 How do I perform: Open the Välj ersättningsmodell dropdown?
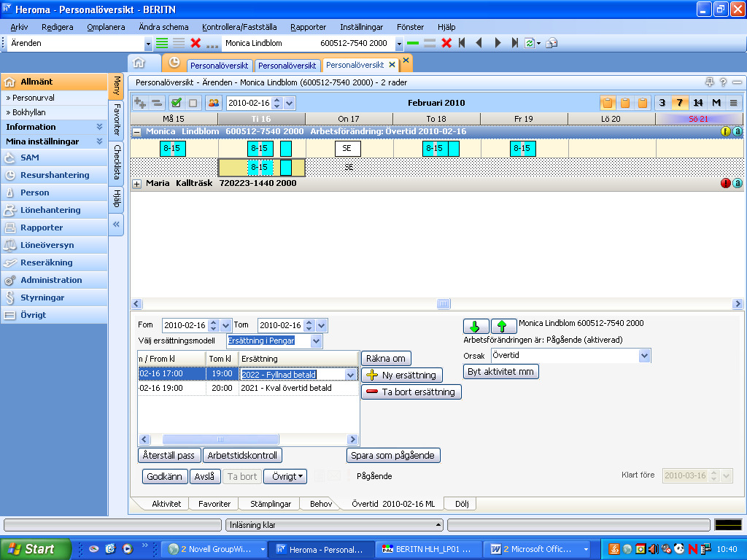316,341
